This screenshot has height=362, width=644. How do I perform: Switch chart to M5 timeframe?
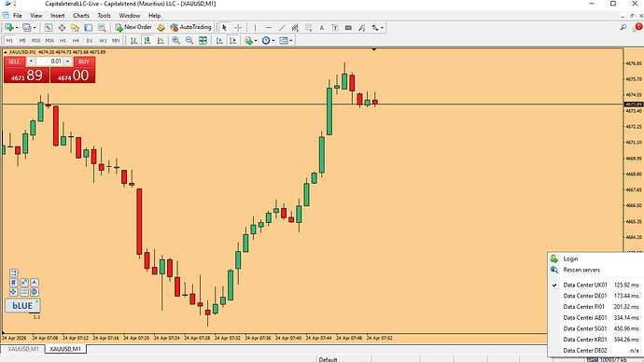pyautogui.click(x=22, y=41)
